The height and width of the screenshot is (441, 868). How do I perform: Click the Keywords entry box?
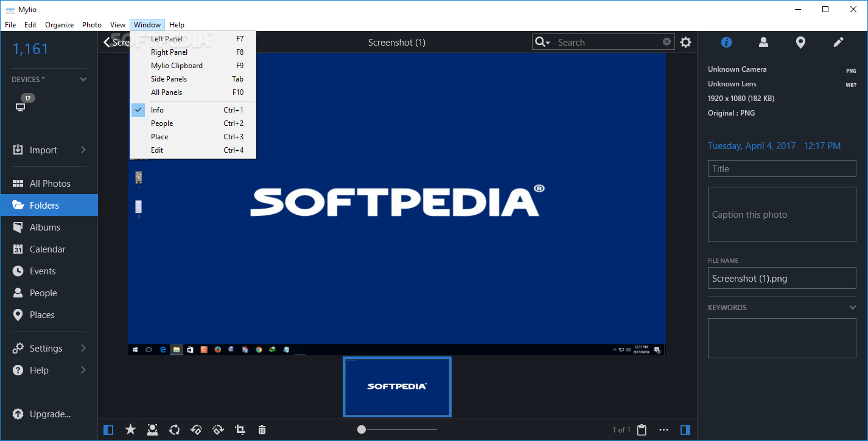coord(782,338)
